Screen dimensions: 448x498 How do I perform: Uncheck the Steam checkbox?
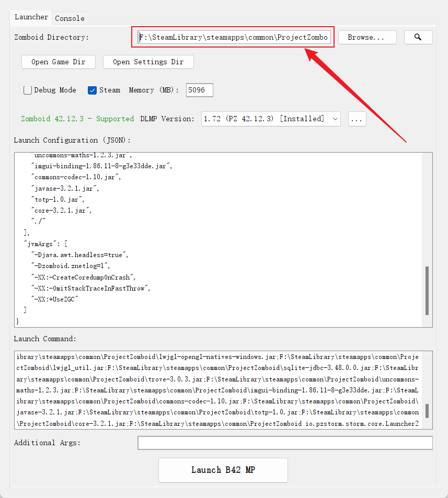coord(92,90)
